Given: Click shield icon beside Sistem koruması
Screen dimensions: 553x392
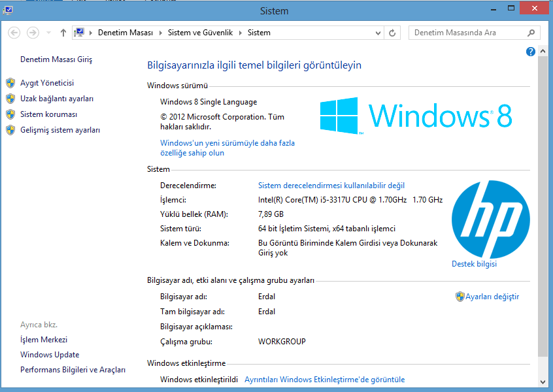Looking at the screenshot, I should tap(10, 114).
